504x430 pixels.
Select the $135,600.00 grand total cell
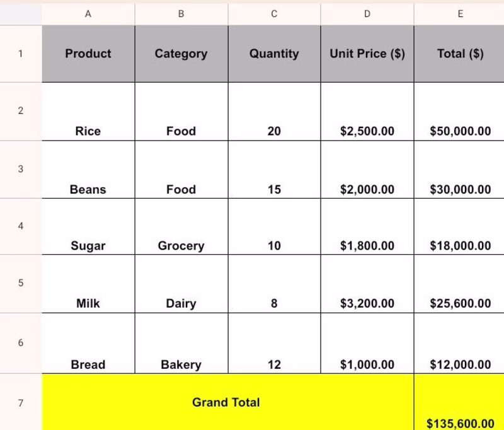pos(459,402)
